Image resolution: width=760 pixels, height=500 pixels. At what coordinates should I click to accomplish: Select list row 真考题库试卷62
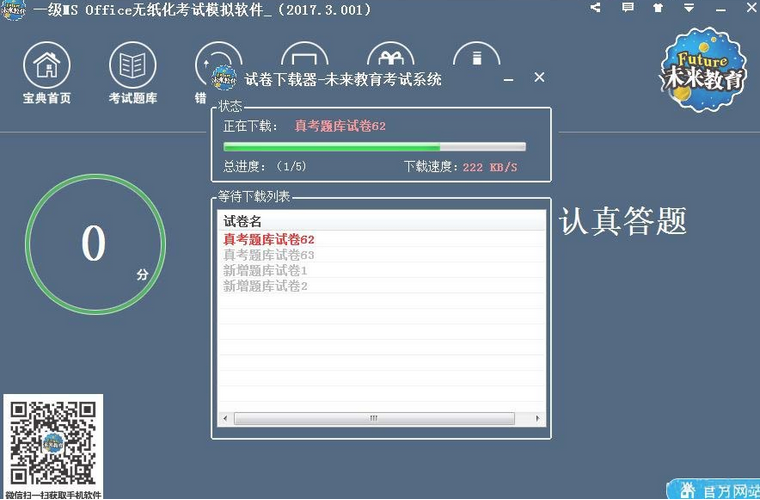point(381,239)
